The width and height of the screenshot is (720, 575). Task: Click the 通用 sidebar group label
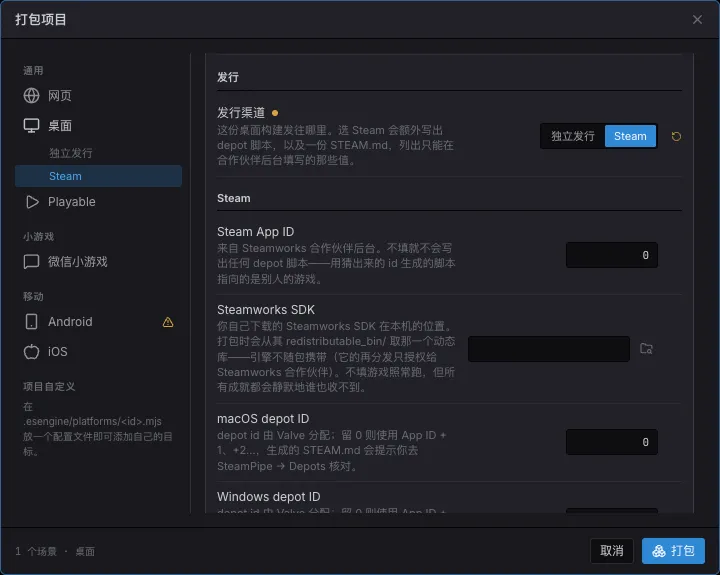(33, 70)
